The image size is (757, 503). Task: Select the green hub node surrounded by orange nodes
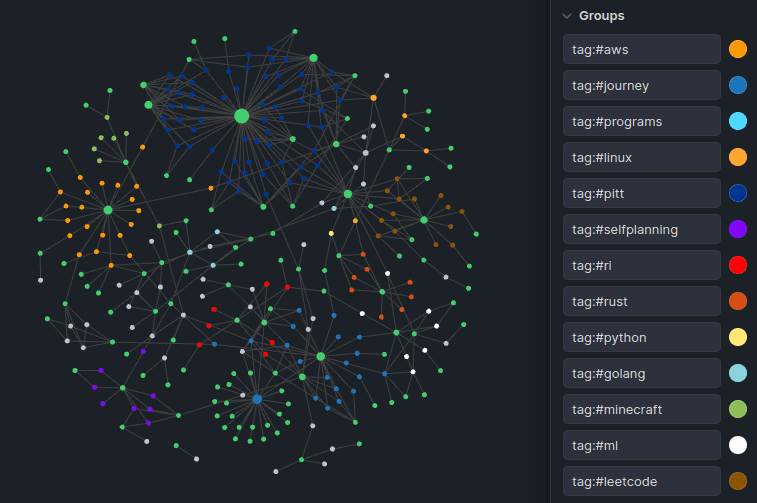[108, 210]
